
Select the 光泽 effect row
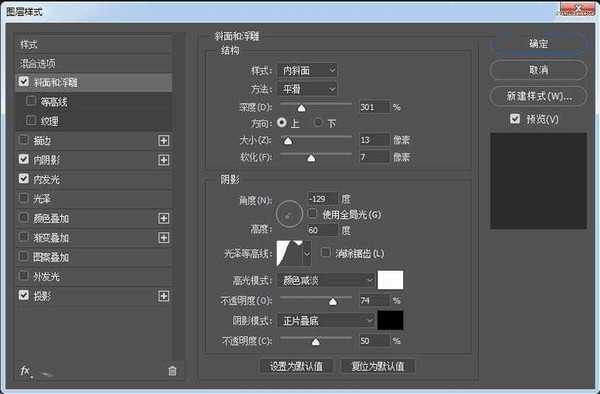coord(94,199)
